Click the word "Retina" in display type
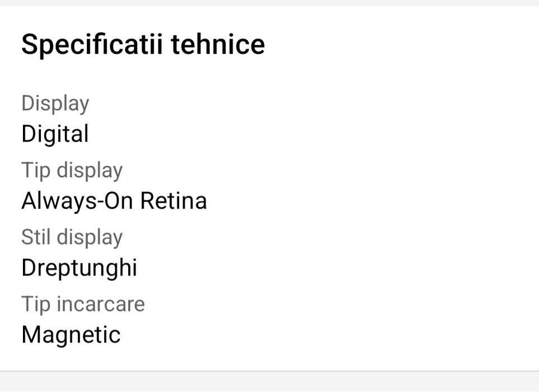The height and width of the screenshot is (392, 539). coord(174,201)
